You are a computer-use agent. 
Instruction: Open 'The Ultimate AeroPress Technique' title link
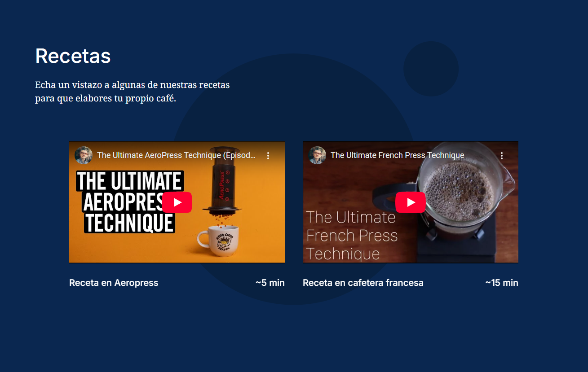click(176, 155)
